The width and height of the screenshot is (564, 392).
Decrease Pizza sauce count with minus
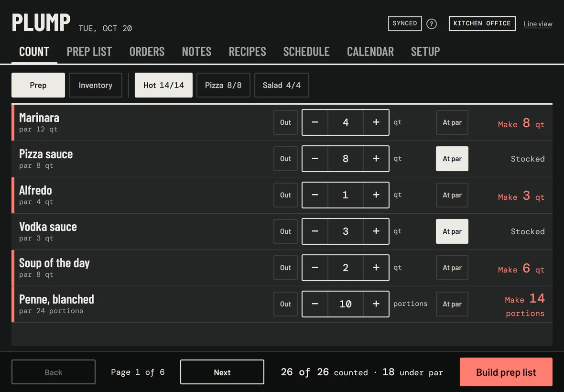pyautogui.click(x=315, y=159)
